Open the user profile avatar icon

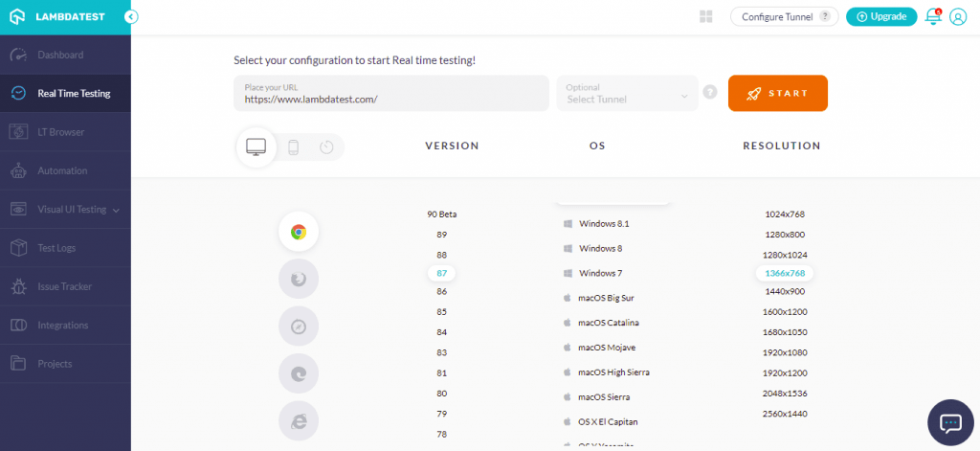957,16
